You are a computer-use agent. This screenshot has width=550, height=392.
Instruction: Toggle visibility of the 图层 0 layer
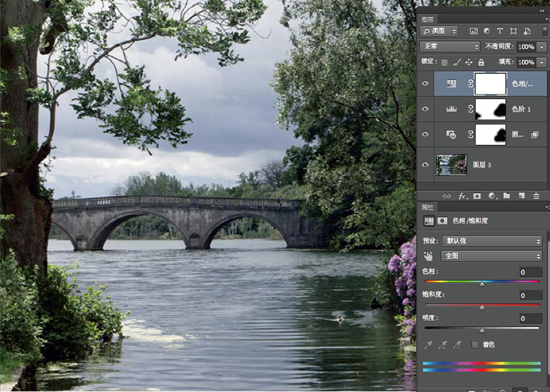click(426, 164)
